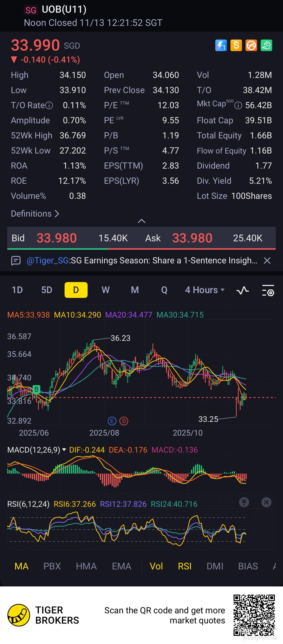The height and width of the screenshot is (644, 283).
Task: Dismiss the Tiger_SG announcement banner
Action: pos(267,260)
